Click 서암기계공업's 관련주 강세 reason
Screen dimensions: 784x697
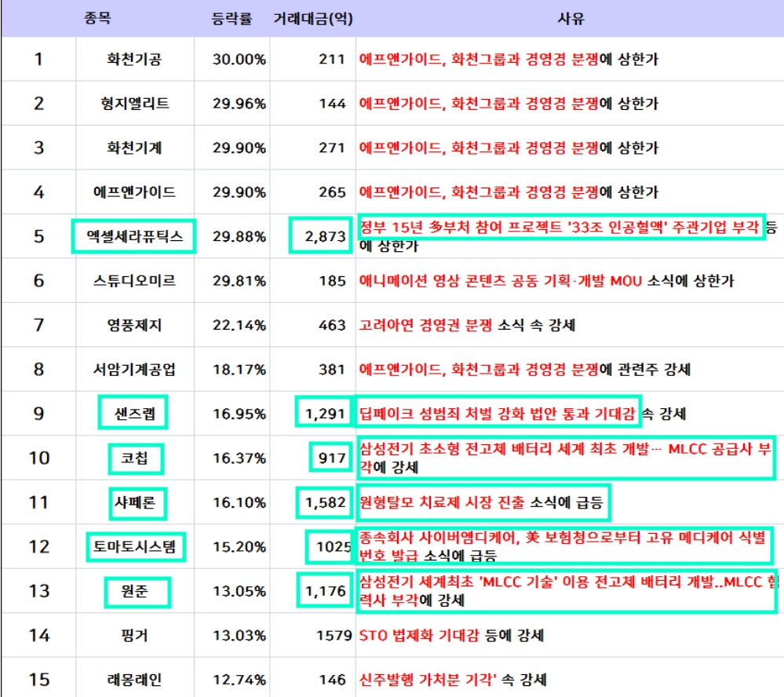[x=524, y=369]
